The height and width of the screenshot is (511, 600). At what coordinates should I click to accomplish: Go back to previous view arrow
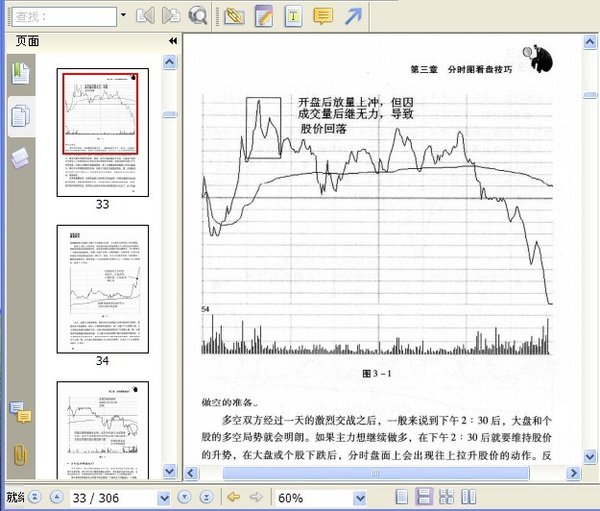pos(233,497)
